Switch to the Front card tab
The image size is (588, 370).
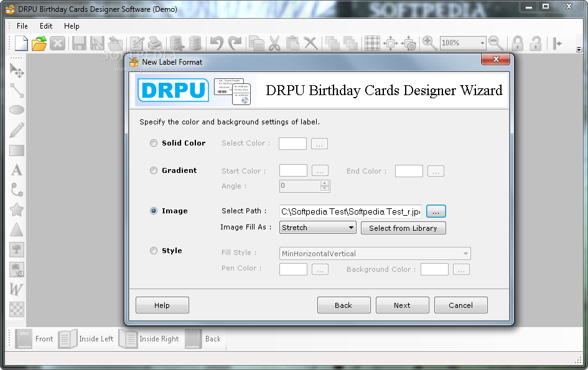pos(34,338)
